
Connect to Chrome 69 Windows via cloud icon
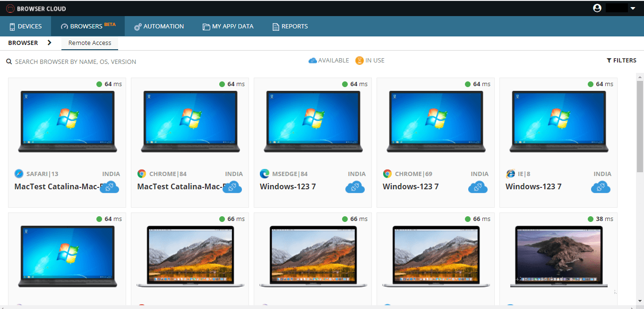coord(478,187)
